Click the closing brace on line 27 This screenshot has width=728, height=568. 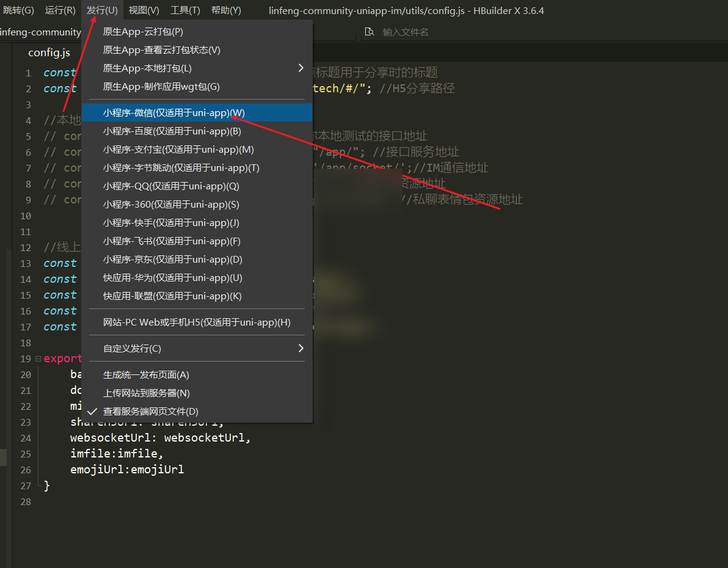click(x=46, y=486)
